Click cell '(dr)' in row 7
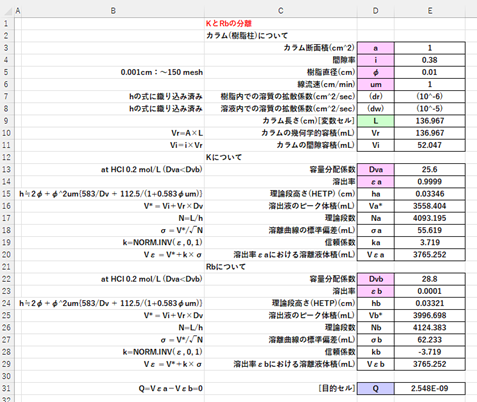Screen dimensions: 477x402 pos(376,96)
